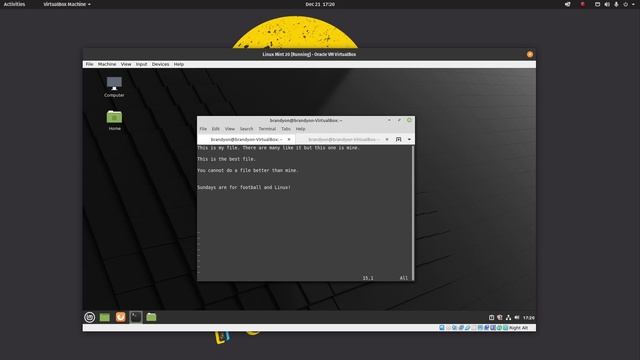Screen dimensions: 640x360
Task: Open the GNOME Activities overview
Action: coord(14,4)
